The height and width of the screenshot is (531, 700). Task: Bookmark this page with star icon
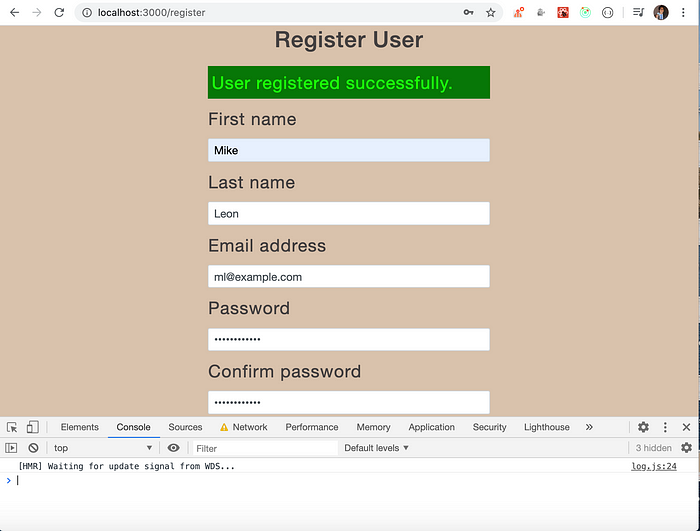[x=491, y=13]
